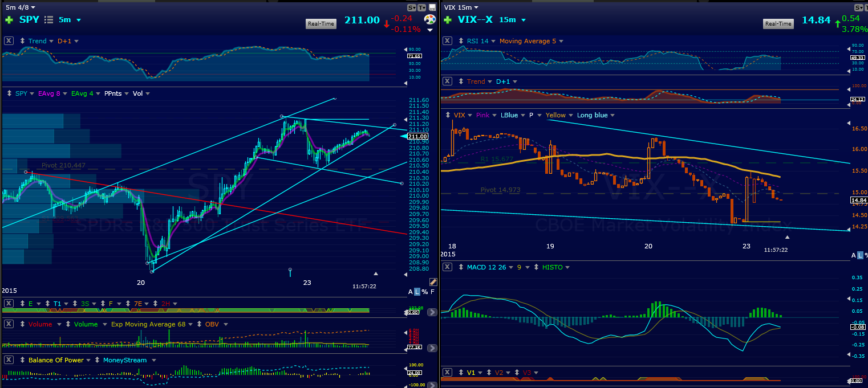Image resolution: width=868 pixels, height=388 pixels.
Task: Click move arrows beside MACD 12 26
Action: [x=461, y=267]
